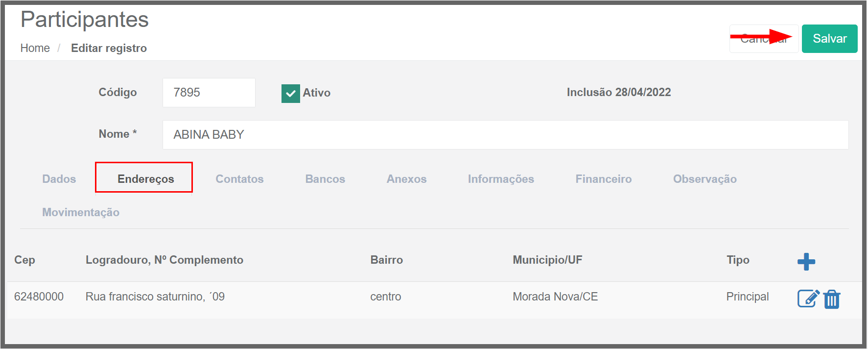Show the Informações tab

coord(501,179)
